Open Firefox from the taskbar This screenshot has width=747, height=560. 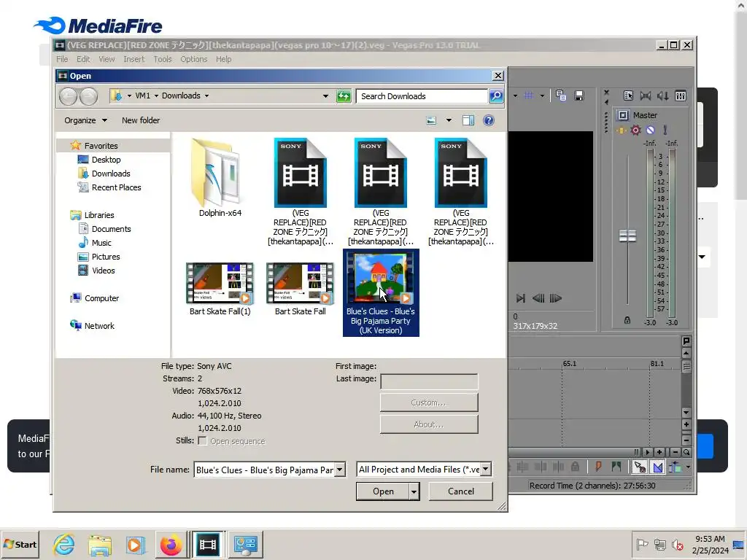pos(171,545)
